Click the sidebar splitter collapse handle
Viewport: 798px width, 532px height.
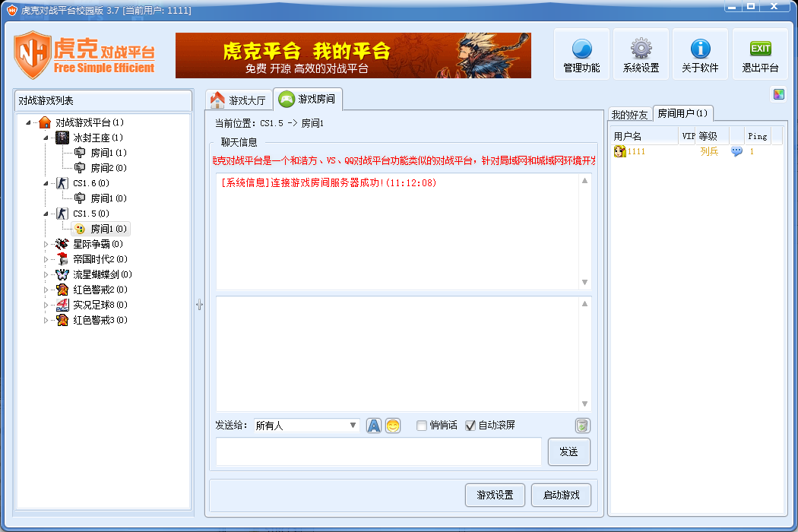tap(199, 305)
